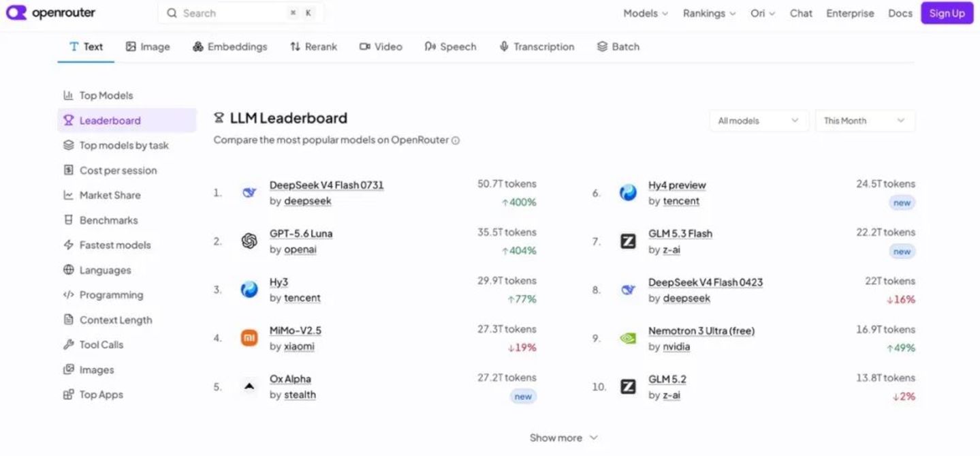Expand the list with Show more
Screen dimensions: 980x456
(x=563, y=438)
